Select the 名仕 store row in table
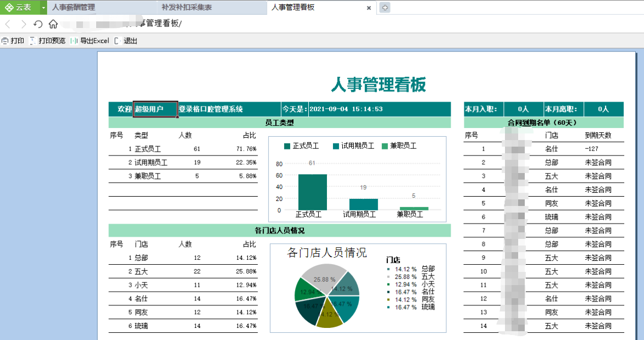The image size is (644, 340). 183,298
